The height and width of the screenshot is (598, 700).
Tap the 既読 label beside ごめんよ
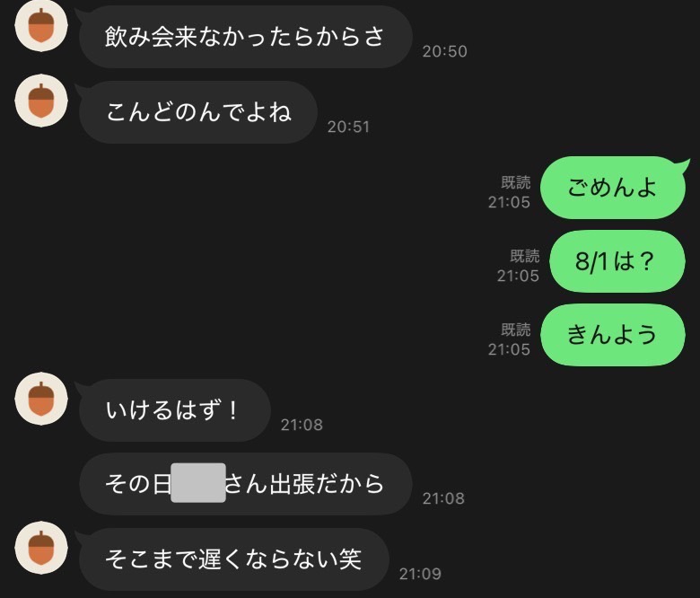pos(516,182)
